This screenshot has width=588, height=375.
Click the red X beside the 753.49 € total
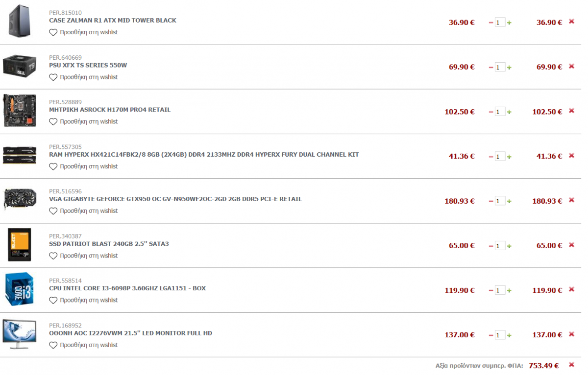pos(571,365)
